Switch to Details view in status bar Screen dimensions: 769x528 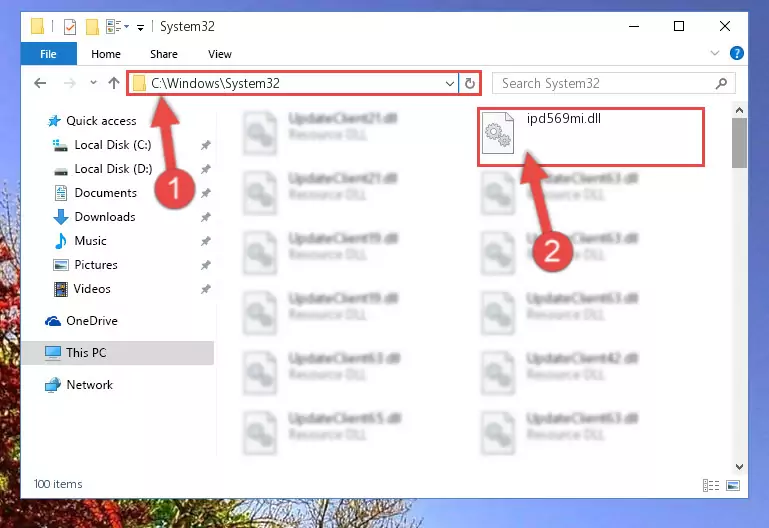point(711,485)
